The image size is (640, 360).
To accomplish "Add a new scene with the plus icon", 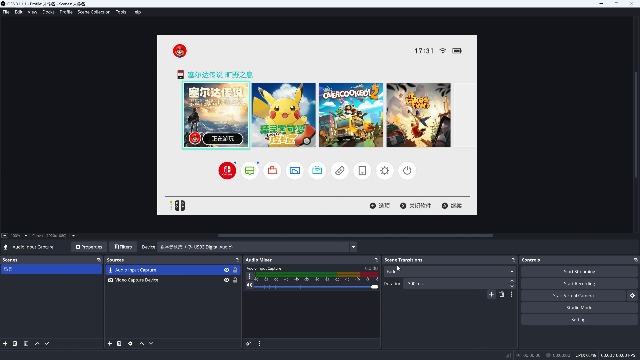I will pyautogui.click(x=5, y=344).
